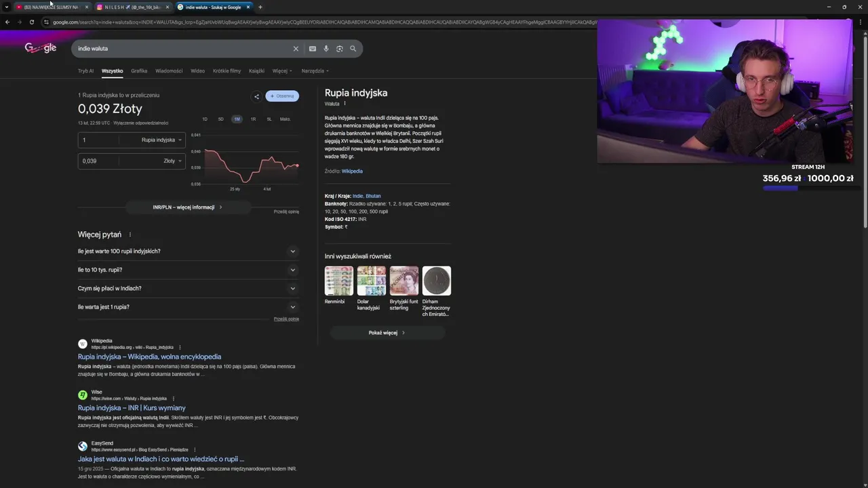Screen dimensions: 868x488
Task: Open site info icon in the address bar
Action: [x=46, y=22]
